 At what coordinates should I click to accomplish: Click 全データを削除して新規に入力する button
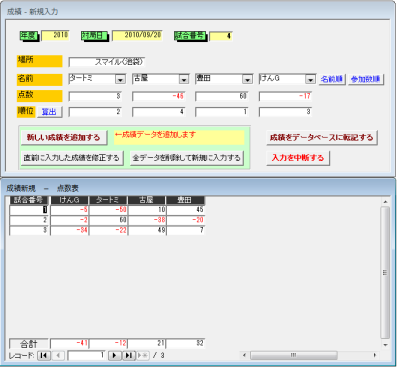[x=187, y=158]
